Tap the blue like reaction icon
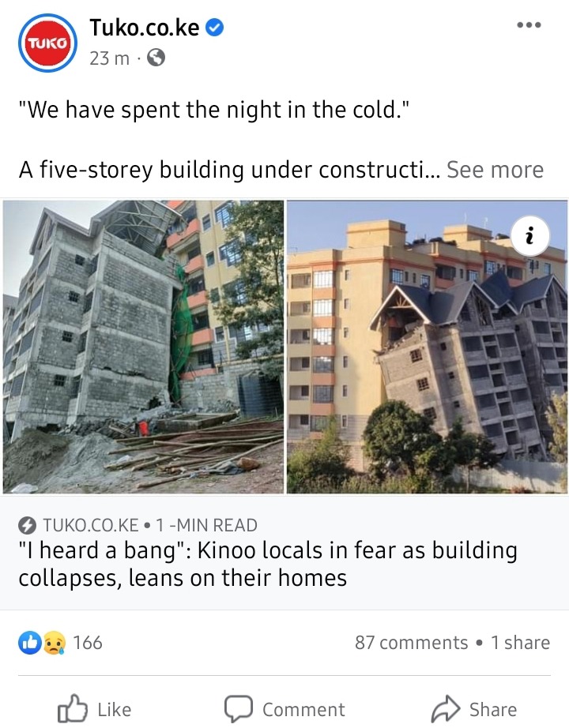 [30, 643]
